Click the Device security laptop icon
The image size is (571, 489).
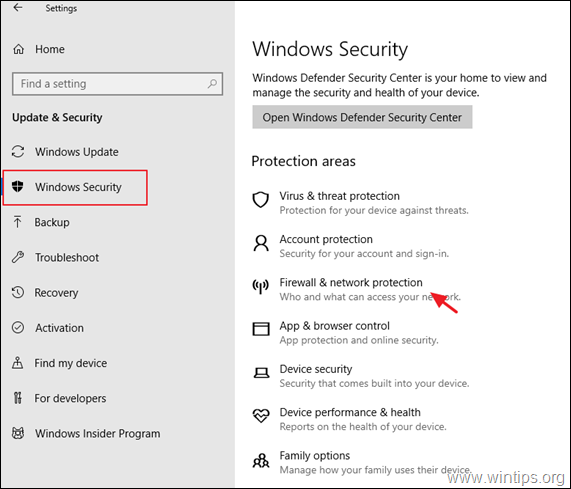click(261, 372)
